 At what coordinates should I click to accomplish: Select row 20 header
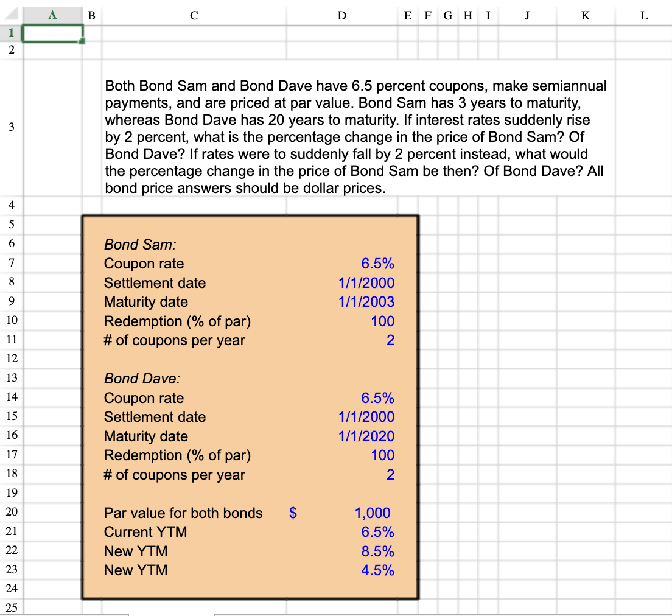tap(12, 512)
